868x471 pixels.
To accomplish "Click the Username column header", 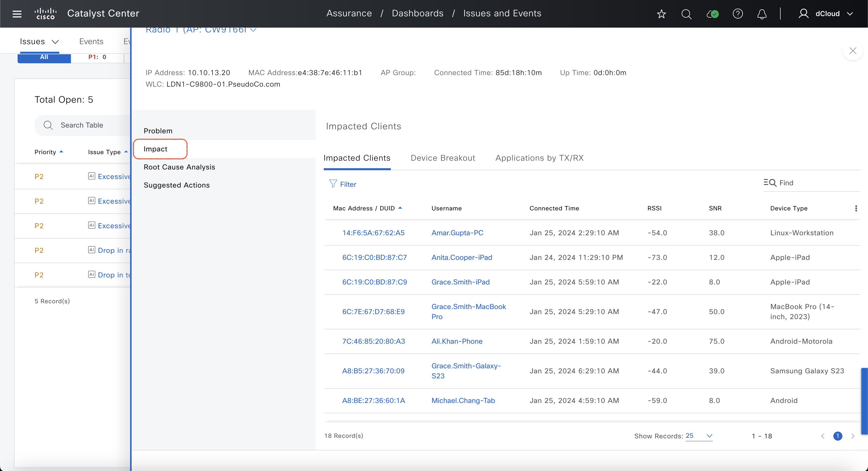I will [x=447, y=208].
